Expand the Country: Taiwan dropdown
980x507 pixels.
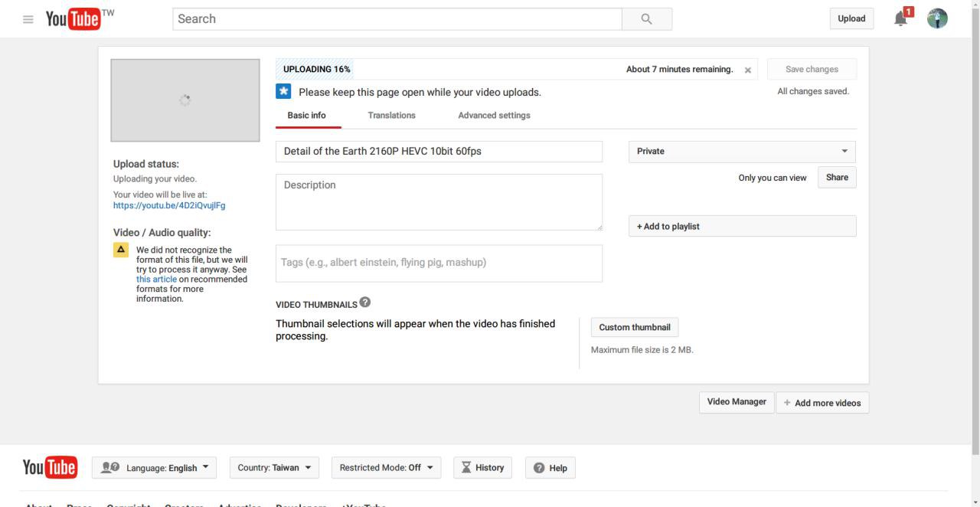tap(274, 468)
